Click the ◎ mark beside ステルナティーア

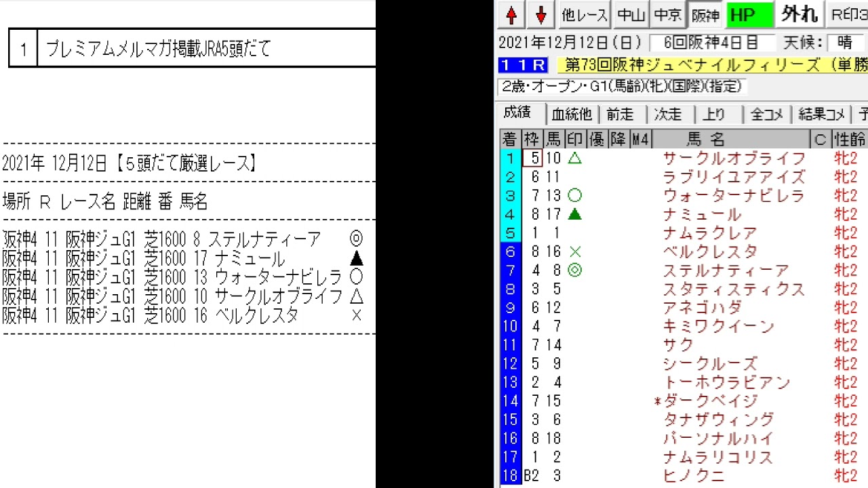574,271
